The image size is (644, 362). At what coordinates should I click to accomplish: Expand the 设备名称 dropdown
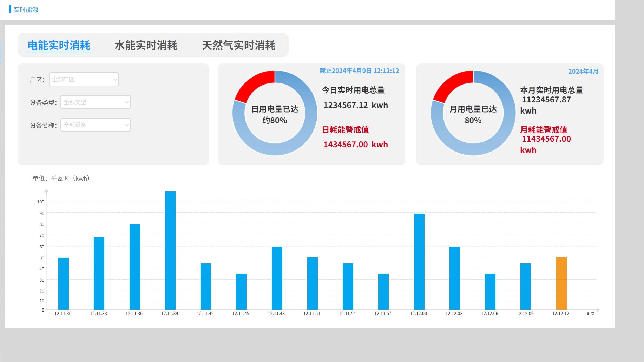pyautogui.click(x=96, y=125)
